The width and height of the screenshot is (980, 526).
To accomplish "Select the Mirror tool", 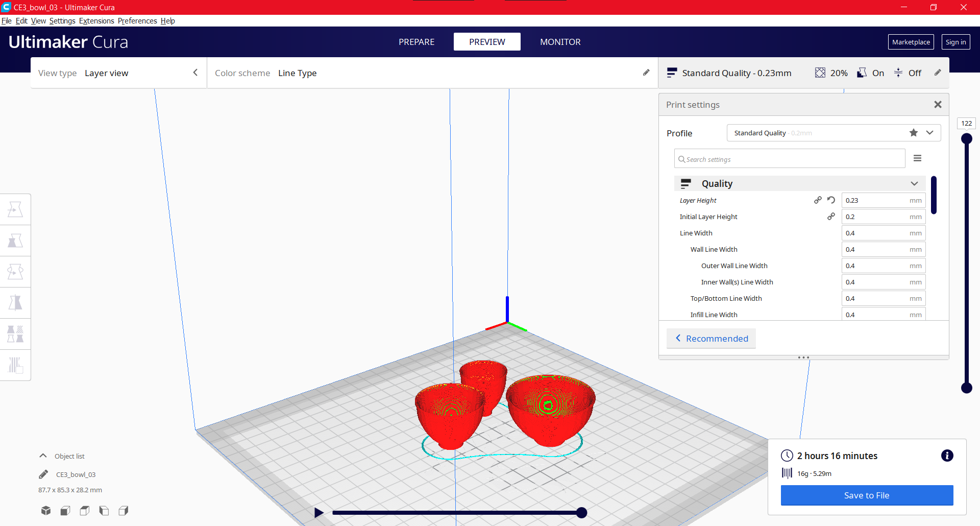I will tap(15, 303).
